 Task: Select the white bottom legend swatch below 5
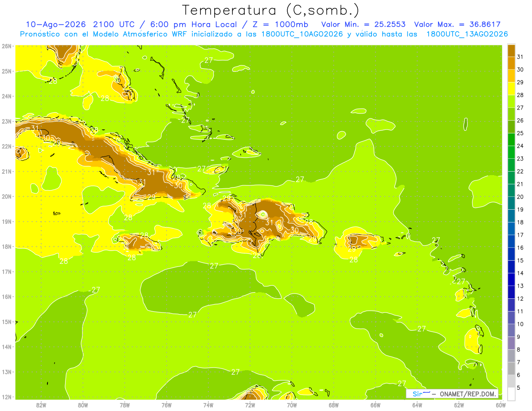coord(511,394)
